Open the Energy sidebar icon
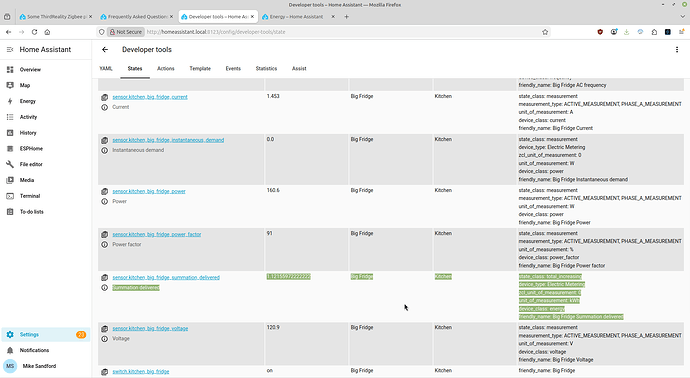Viewport: 690px width, 378px height. tap(10, 101)
